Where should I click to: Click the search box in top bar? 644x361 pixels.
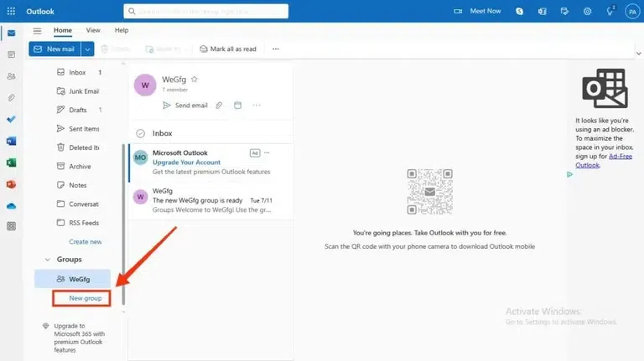pos(205,12)
